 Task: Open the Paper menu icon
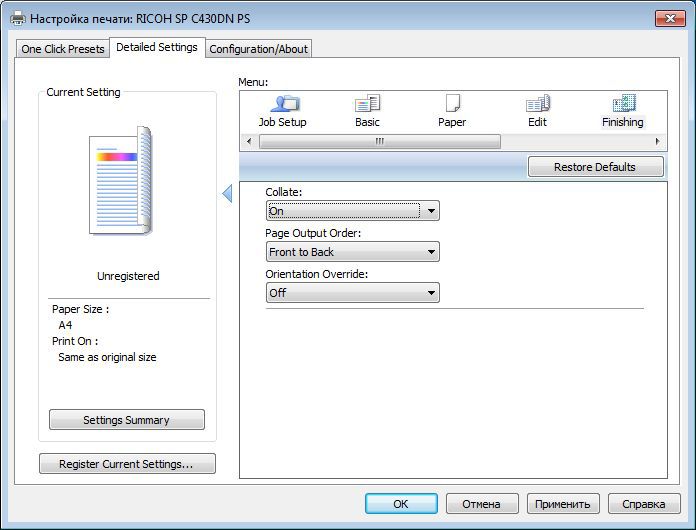(x=452, y=110)
